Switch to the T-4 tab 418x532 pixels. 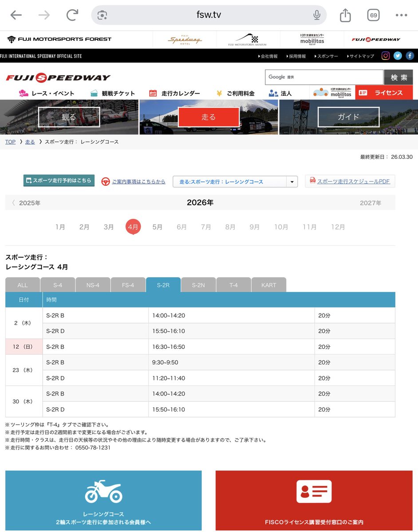point(234,285)
